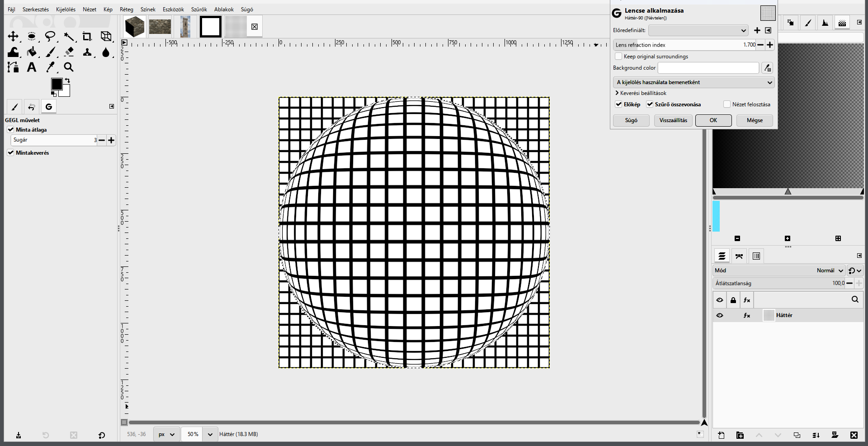
Task: Pick background color with eyedropper button
Action: pyautogui.click(x=767, y=68)
